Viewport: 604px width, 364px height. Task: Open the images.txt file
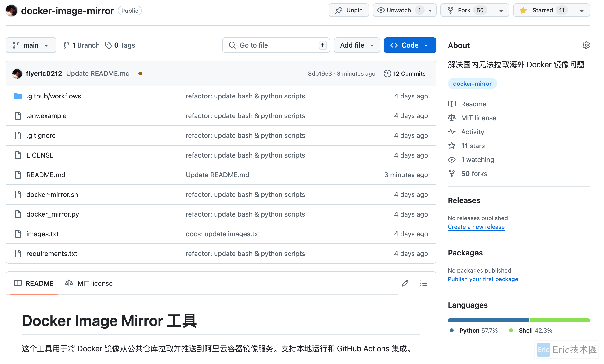[43, 234]
